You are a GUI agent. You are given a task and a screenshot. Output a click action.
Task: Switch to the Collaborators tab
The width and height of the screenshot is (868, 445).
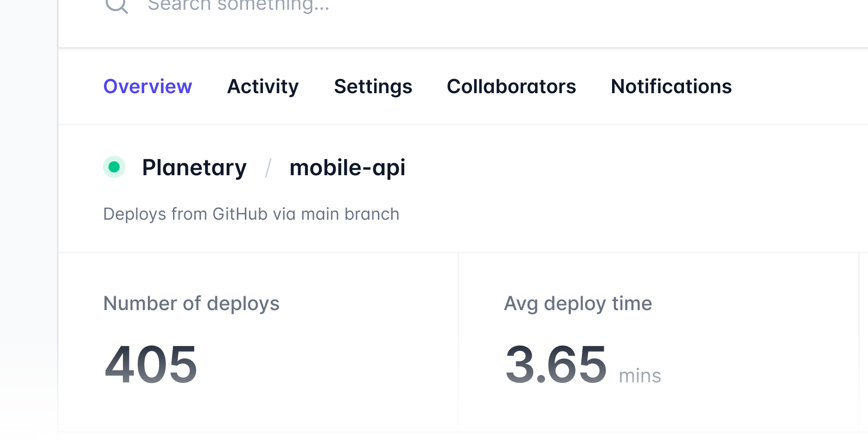511,86
